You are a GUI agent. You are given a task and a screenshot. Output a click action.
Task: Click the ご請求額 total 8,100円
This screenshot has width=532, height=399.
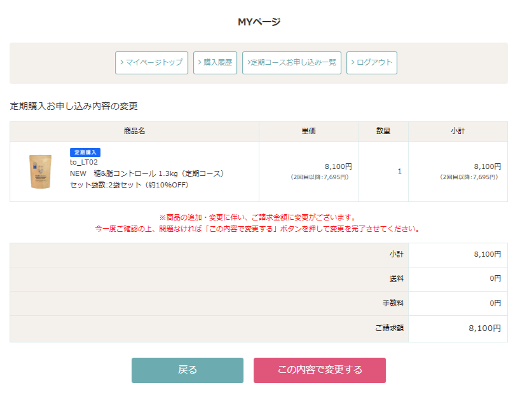coord(484,328)
